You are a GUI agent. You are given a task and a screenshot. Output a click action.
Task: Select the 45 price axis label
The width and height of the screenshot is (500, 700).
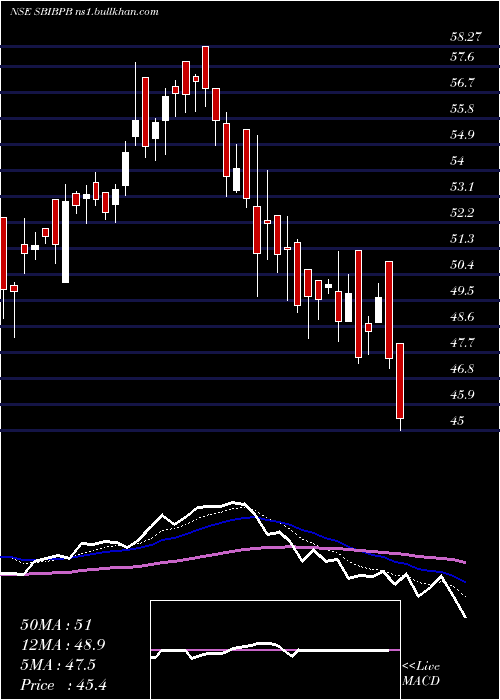(458, 421)
